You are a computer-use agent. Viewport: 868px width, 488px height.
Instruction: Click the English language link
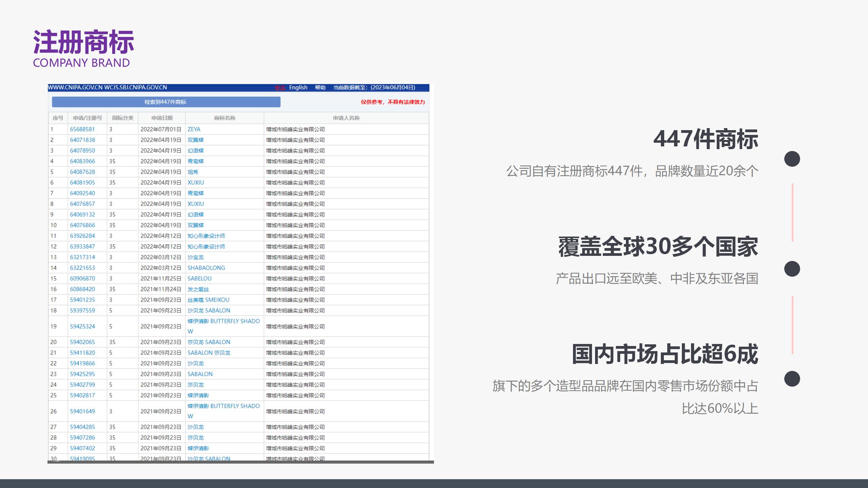[298, 87]
